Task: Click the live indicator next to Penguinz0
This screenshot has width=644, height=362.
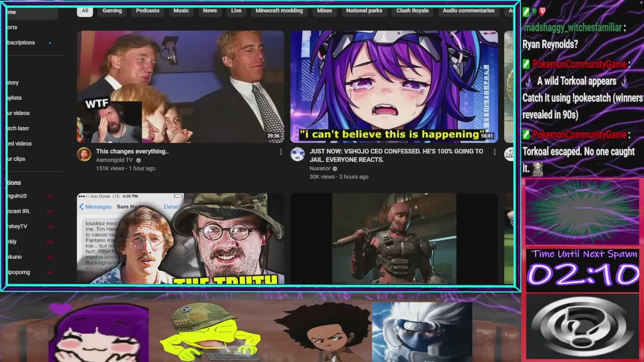Action: pos(50,196)
